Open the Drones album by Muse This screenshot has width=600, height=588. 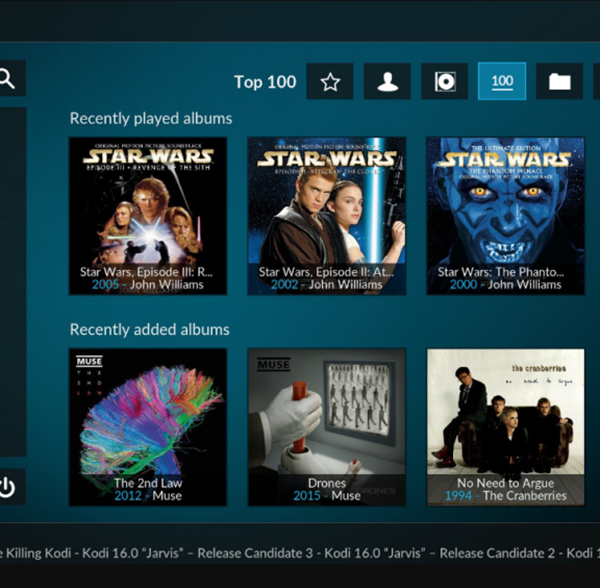click(x=327, y=427)
